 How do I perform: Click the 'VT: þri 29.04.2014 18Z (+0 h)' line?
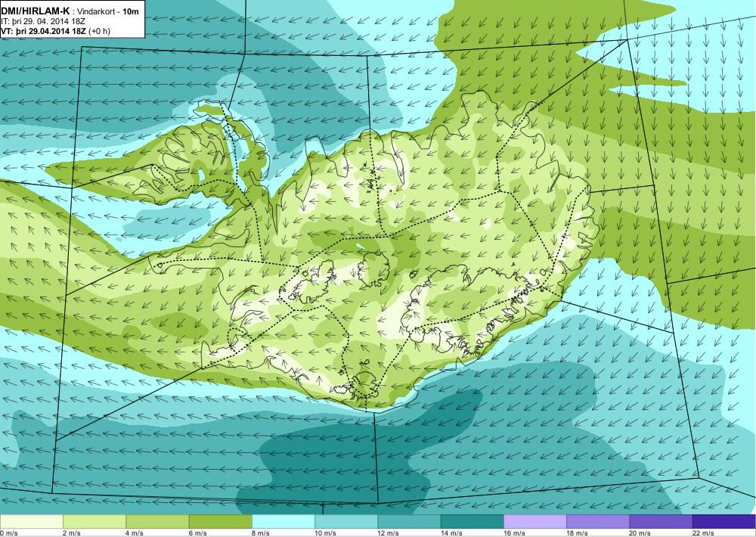pyautogui.click(x=55, y=31)
